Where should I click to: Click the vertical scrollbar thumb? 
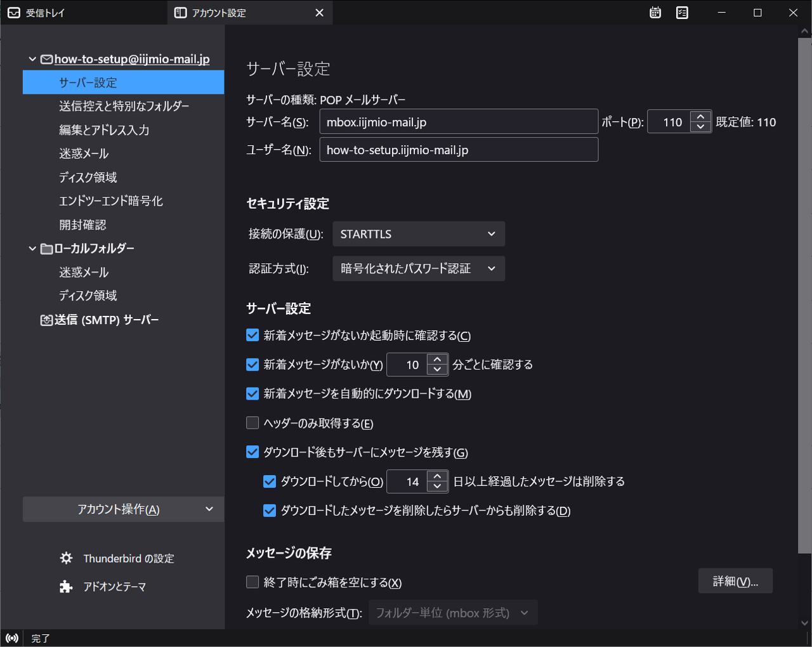tap(804, 295)
